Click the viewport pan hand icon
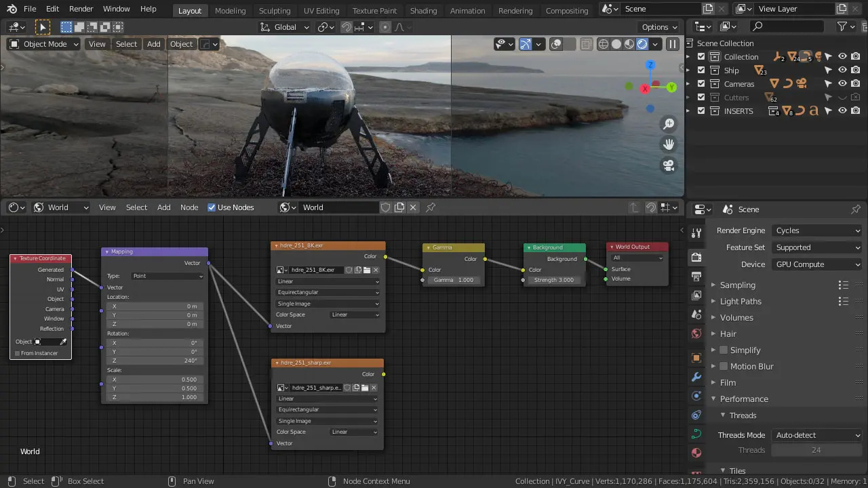The width and height of the screenshot is (868, 488). tap(669, 144)
